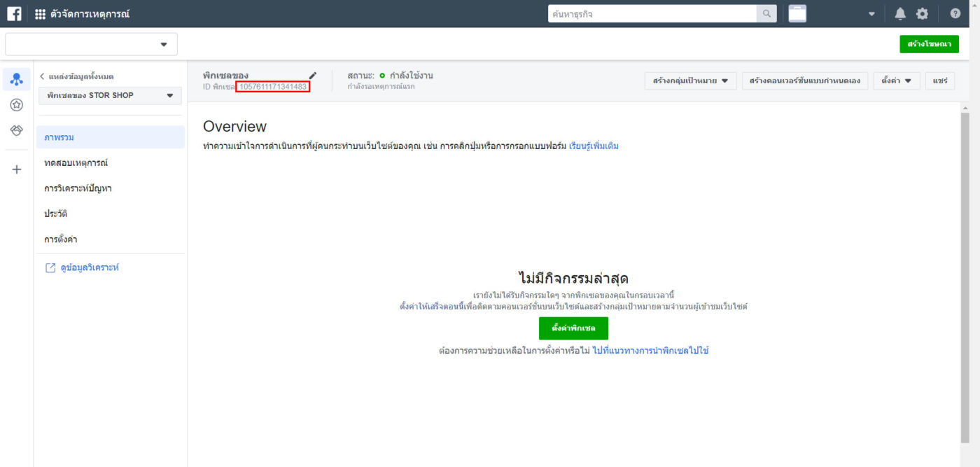The image size is (980, 467).
Task: Select ทดสอบเหตุการณ์ in the sidebar
Action: (76, 163)
